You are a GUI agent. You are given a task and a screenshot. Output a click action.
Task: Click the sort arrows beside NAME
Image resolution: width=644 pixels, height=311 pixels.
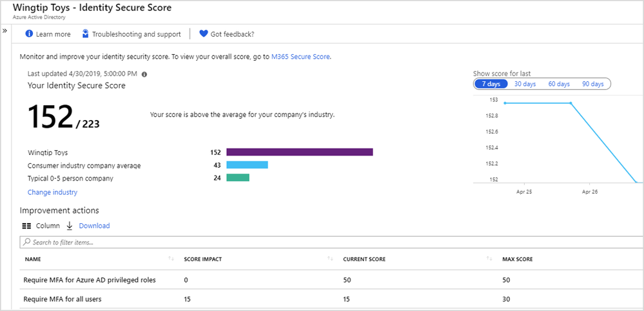coord(171,258)
